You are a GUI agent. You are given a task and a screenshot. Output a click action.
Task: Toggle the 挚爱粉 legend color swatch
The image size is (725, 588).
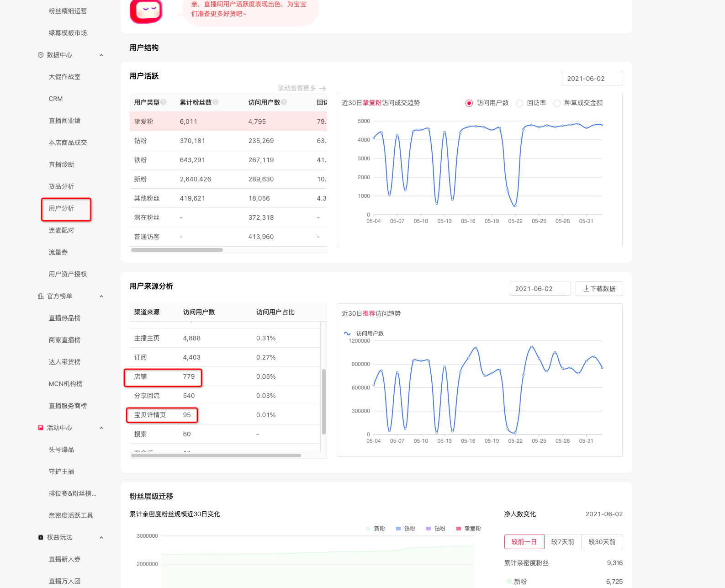tap(459, 529)
